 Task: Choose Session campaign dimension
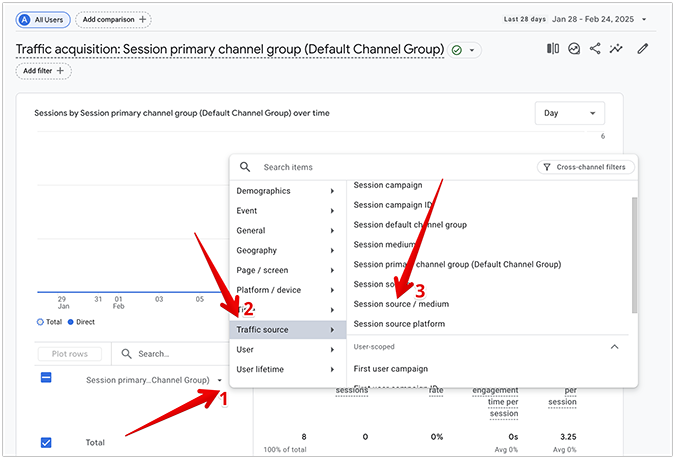(388, 185)
